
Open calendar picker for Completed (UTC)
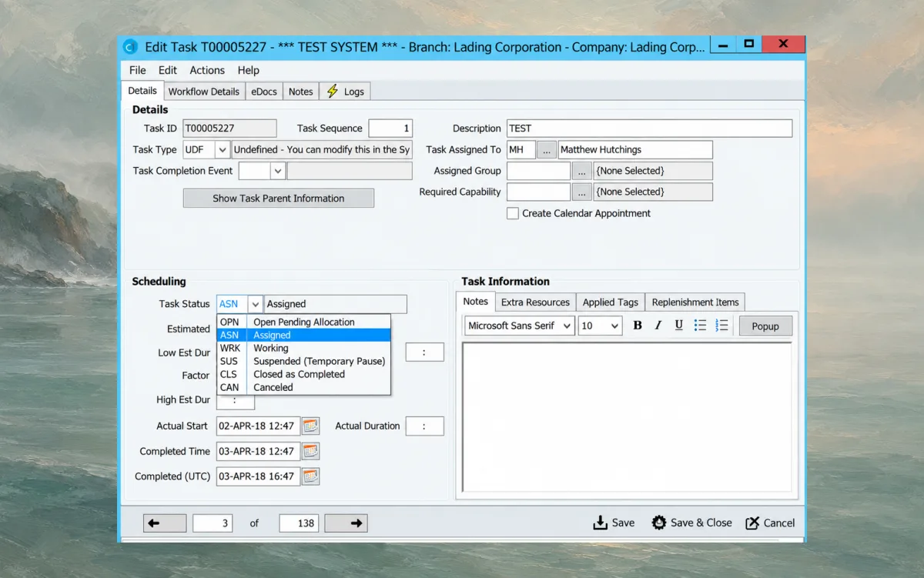[310, 476]
